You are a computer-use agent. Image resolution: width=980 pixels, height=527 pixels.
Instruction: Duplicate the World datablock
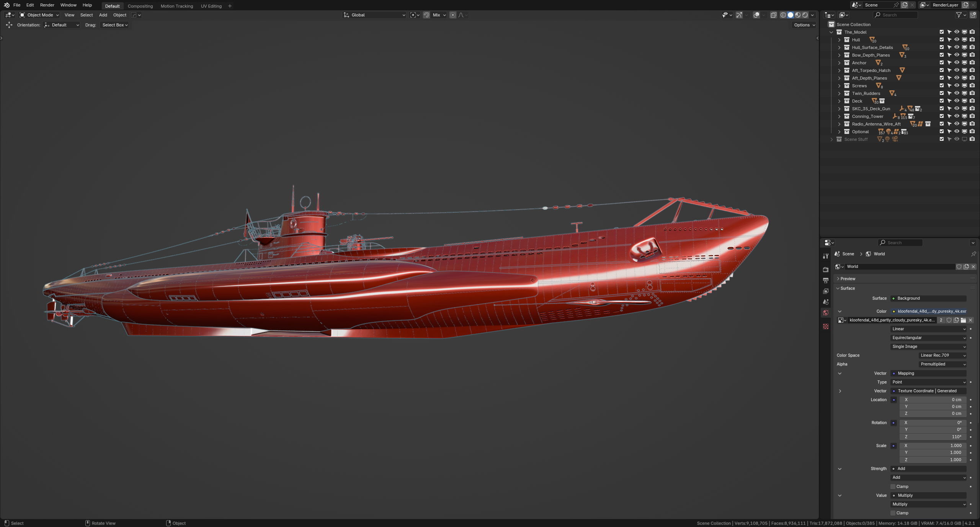click(x=966, y=267)
